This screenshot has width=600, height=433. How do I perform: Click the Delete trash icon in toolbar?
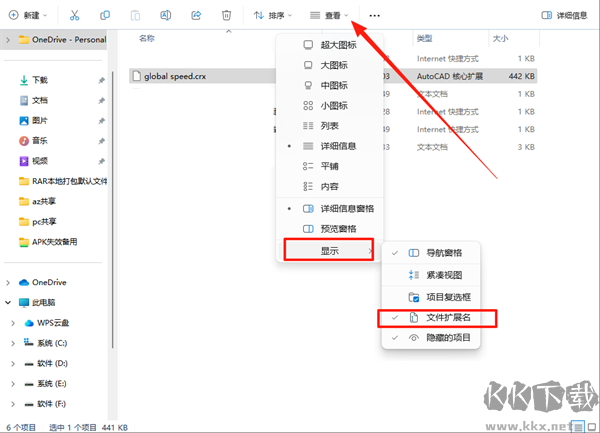click(x=226, y=15)
